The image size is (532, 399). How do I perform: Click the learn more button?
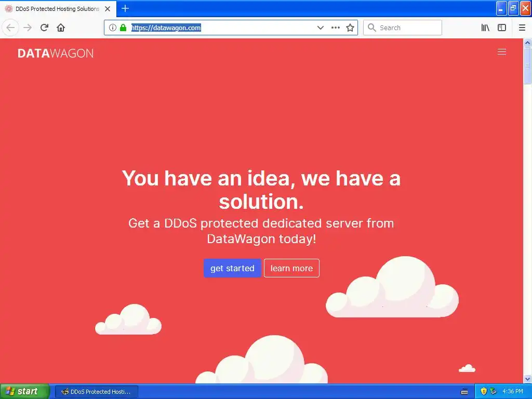pos(291,268)
